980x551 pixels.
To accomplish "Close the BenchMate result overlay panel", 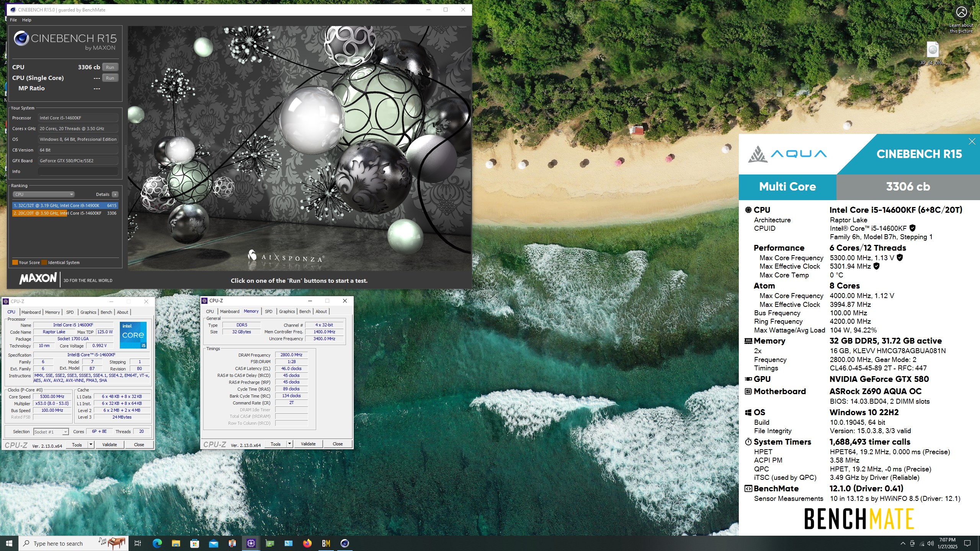I will point(972,142).
